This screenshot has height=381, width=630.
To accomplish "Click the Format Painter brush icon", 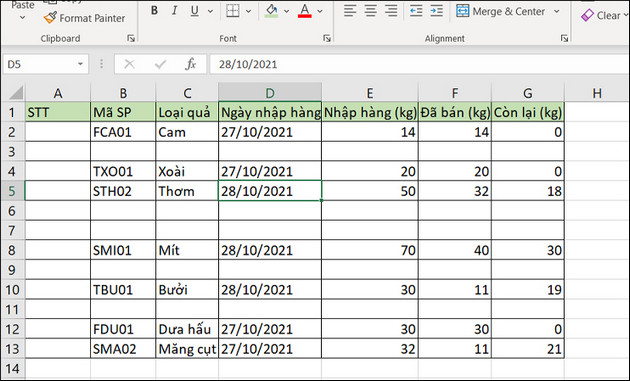I will tap(50, 18).
